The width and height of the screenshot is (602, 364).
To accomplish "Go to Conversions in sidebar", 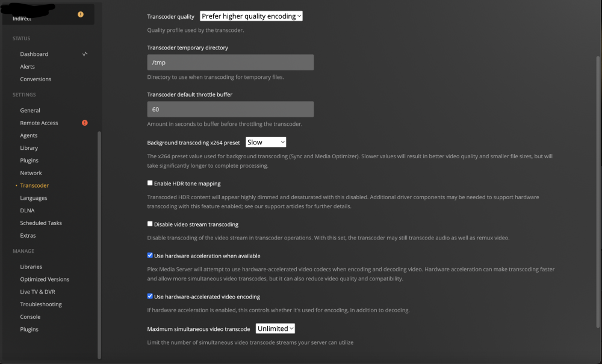I will [36, 79].
